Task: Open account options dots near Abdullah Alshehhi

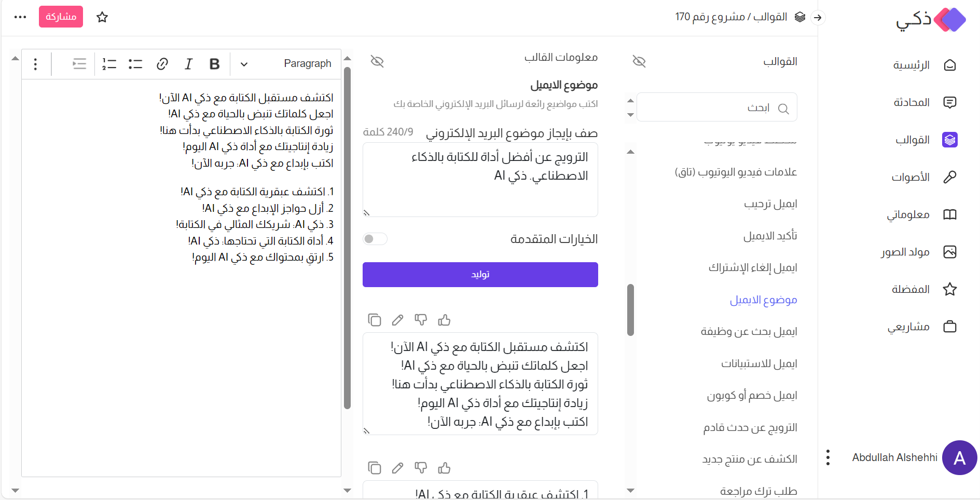Action: pos(828,457)
